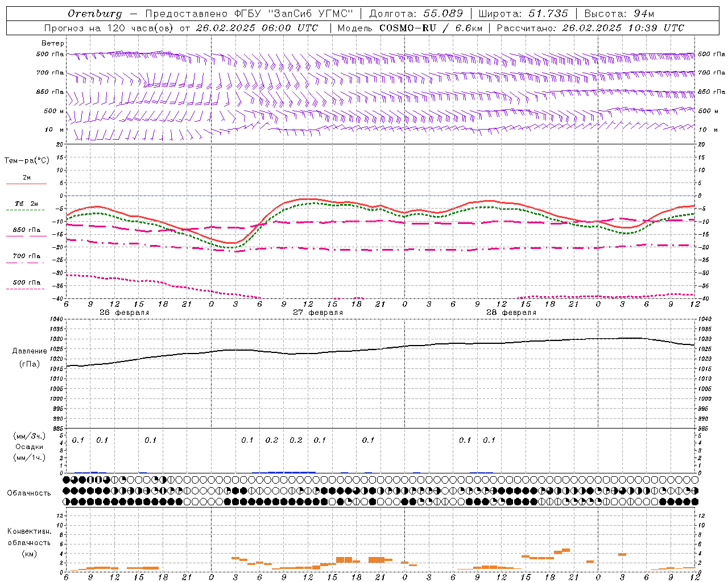Select the "Облачность" cloud cover label
The height and width of the screenshot is (582, 728).
pyautogui.click(x=29, y=493)
